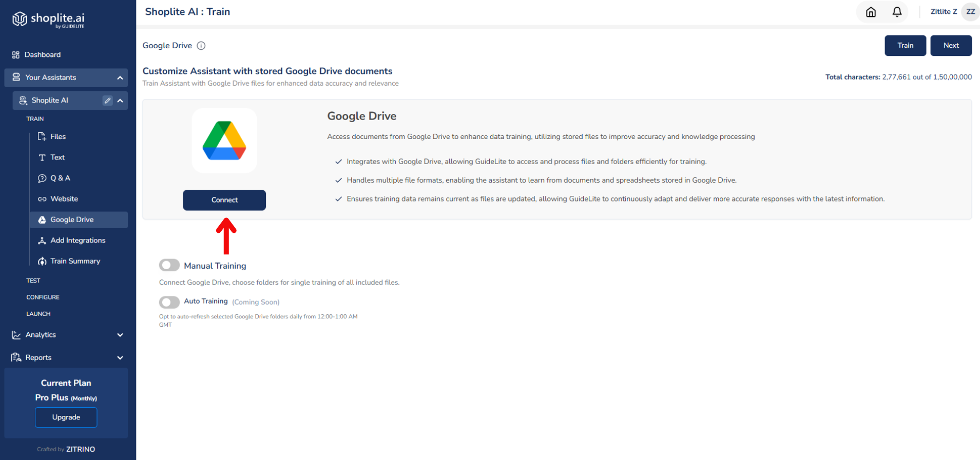Toggle the Manual Training switch

(x=169, y=265)
